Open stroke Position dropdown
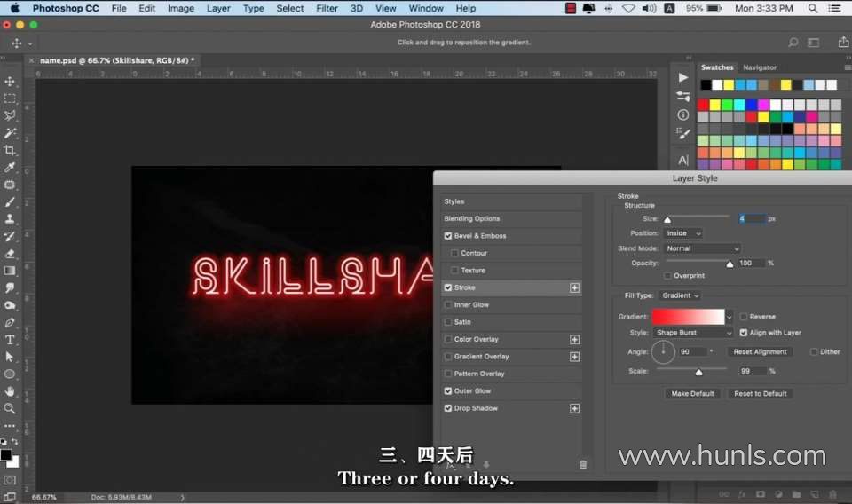This screenshot has height=504, width=852. click(683, 233)
